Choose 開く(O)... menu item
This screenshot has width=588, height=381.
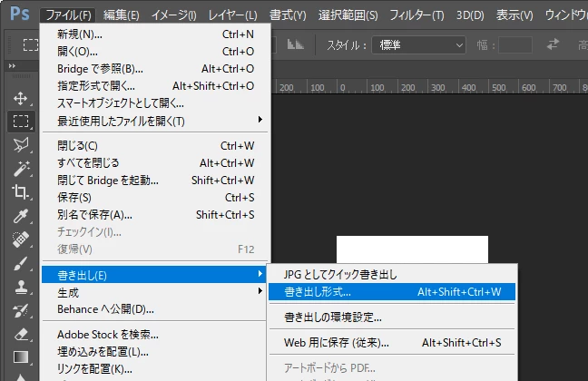click(x=155, y=52)
